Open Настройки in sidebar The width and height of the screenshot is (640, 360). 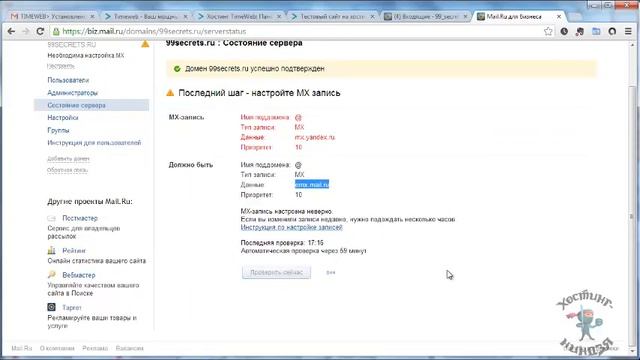pyautogui.click(x=62, y=118)
